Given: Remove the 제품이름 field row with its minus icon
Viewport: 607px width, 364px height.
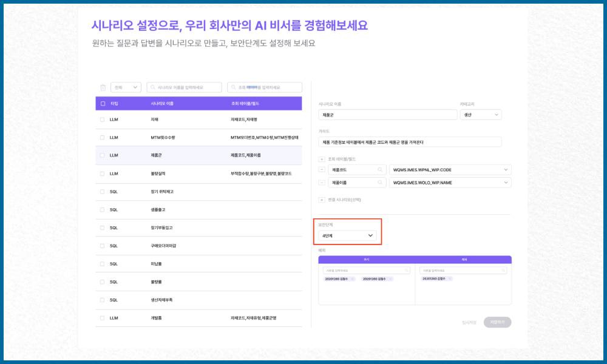Looking at the screenshot, I should (x=322, y=183).
